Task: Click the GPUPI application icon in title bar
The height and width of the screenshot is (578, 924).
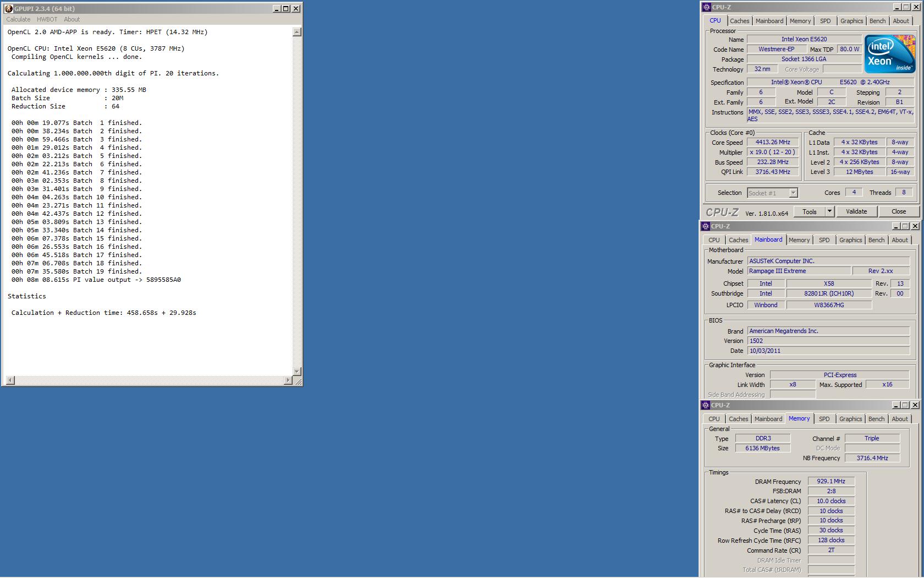Action: pos(9,8)
